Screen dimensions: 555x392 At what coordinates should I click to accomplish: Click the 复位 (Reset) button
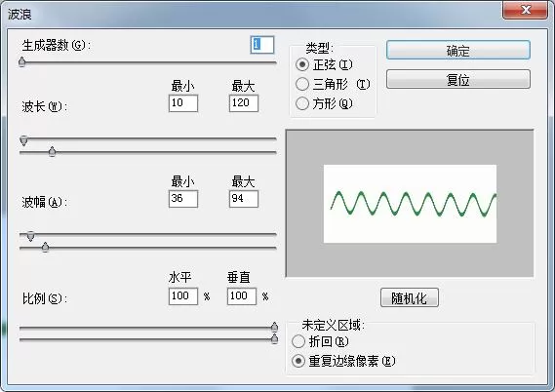point(458,79)
